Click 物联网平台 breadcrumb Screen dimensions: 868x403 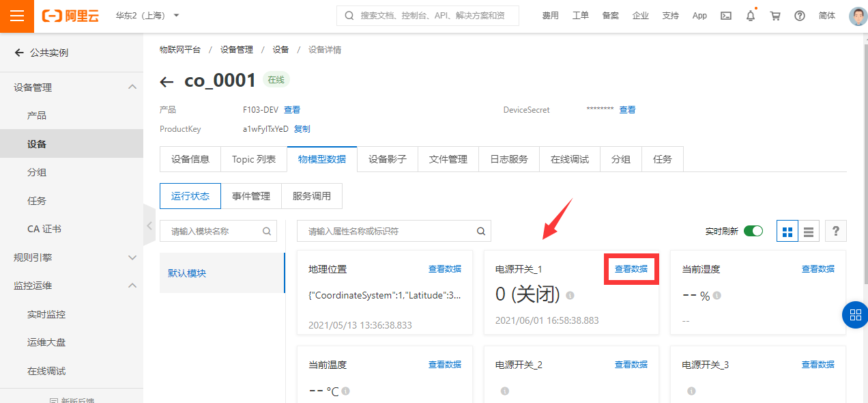click(x=180, y=49)
